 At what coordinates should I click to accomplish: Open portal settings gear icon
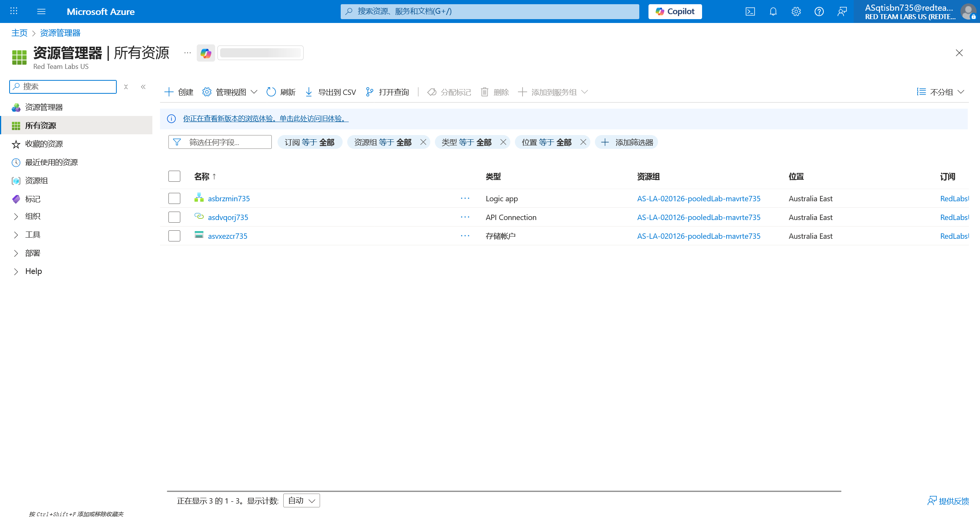pos(796,11)
